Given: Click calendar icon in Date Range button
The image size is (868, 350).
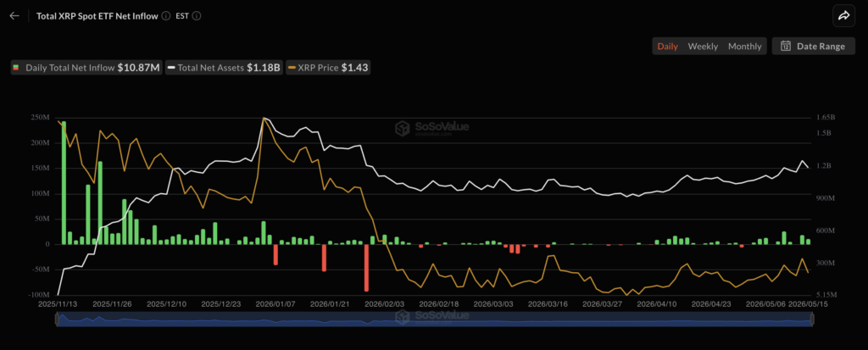Looking at the screenshot, I should click(x=786, y=46).
